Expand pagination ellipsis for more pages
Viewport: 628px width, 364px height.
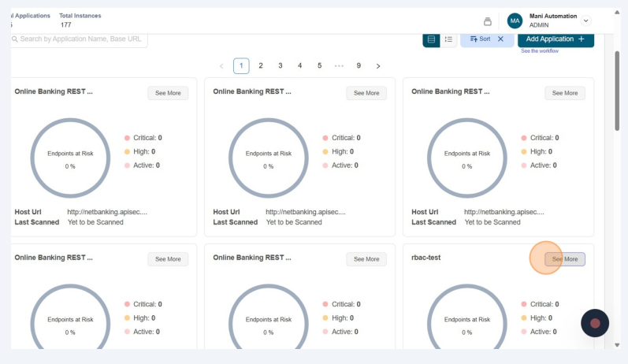coord(339,66)
